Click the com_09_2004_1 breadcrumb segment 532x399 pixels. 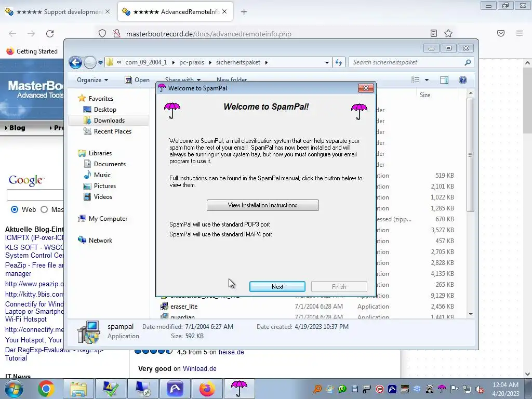146,62
